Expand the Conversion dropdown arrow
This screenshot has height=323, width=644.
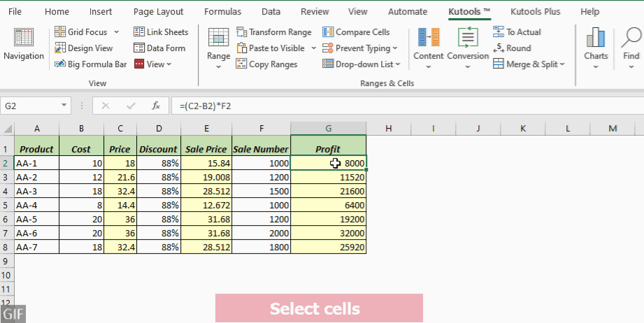[x=468, y=66]
